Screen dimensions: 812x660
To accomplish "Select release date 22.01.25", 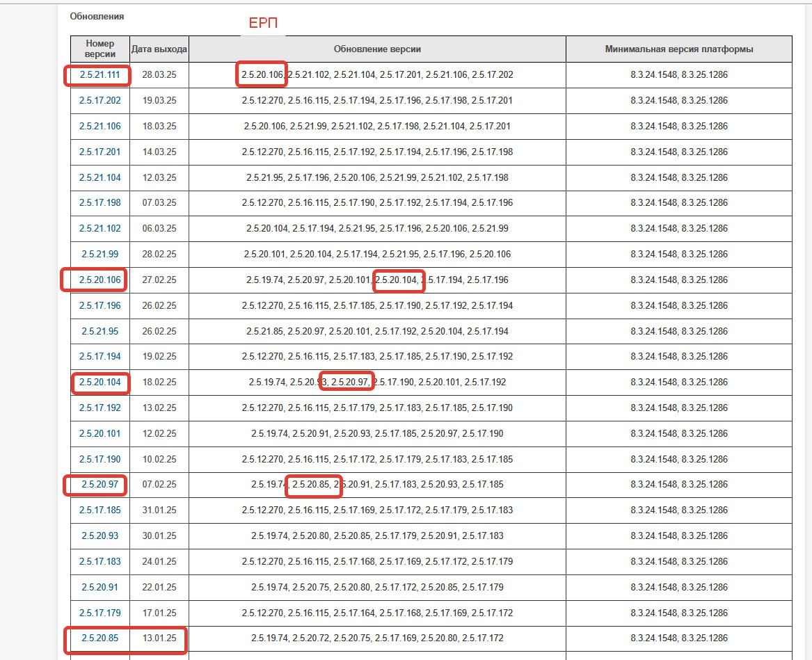I will [159, 588].
